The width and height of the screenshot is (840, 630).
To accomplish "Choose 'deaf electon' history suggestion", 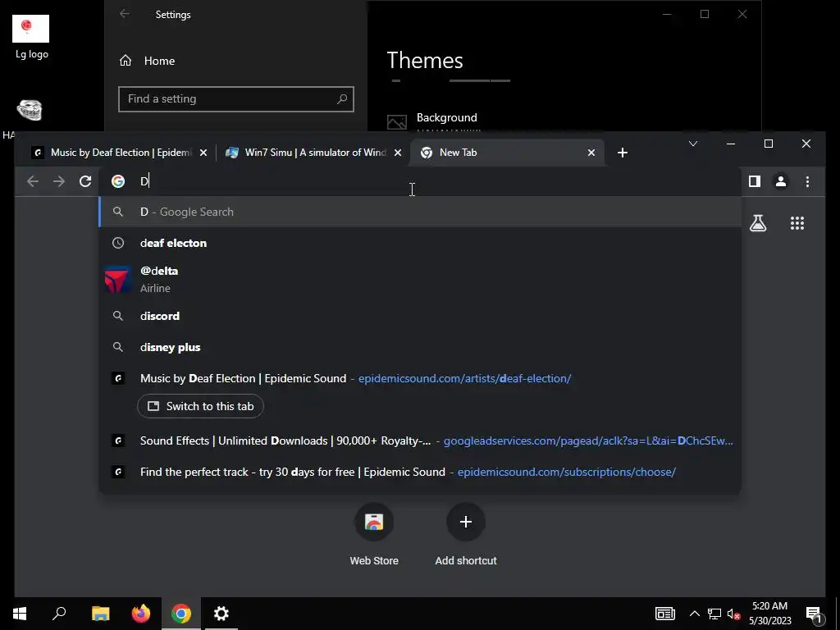I will pyautogui.click(x=420, y=243).
